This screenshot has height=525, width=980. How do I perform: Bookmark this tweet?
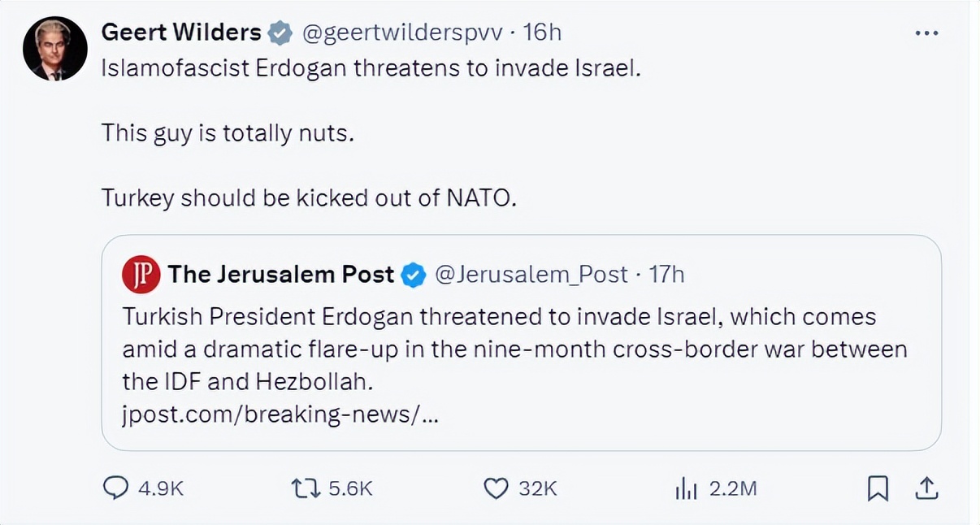pos(877,488)
